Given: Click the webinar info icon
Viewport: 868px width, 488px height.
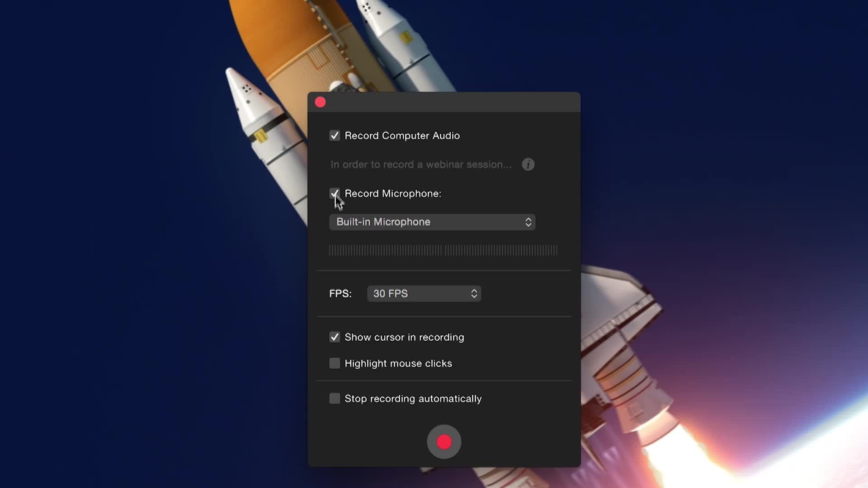Looking at the screenshot, I should (x=528, y=164).
